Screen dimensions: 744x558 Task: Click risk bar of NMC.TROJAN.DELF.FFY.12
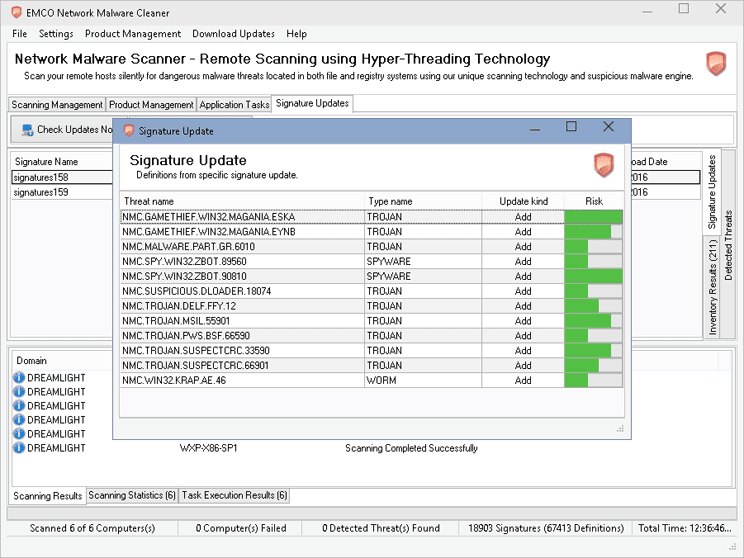coord(594,306)
